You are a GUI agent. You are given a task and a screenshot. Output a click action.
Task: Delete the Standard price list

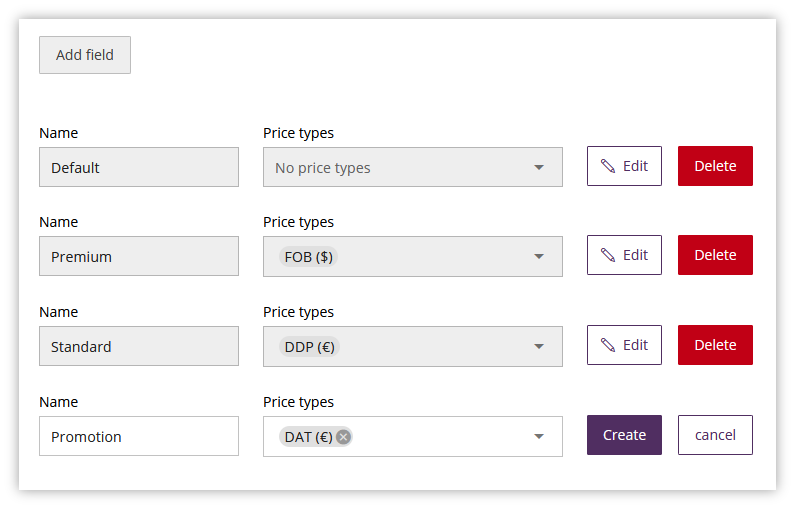point(715,345)
